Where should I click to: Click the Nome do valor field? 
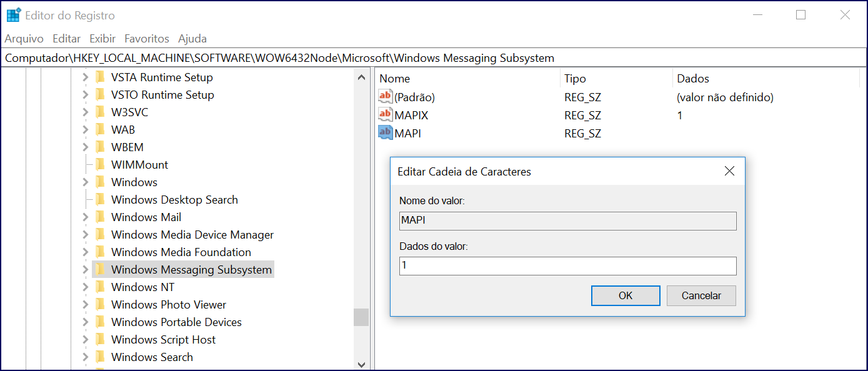click(568, 221)
